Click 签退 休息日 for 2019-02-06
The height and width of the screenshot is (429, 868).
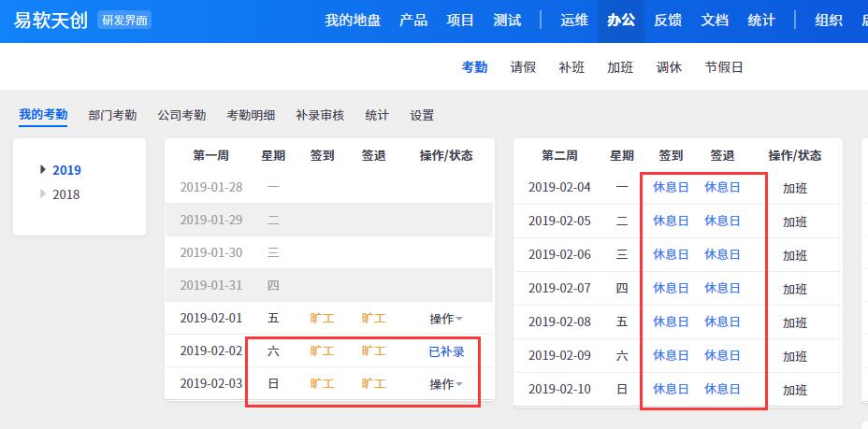click(x=722, y=254)
